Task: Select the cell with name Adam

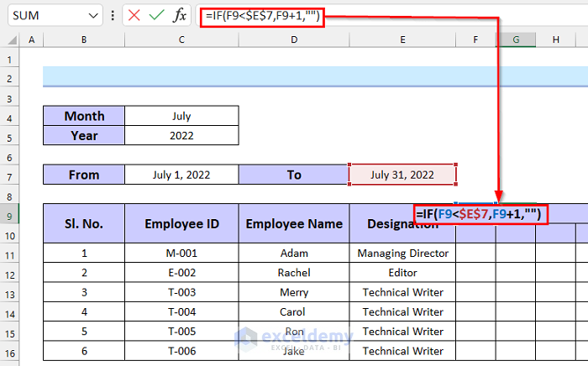Action: [x=294, y=253]
